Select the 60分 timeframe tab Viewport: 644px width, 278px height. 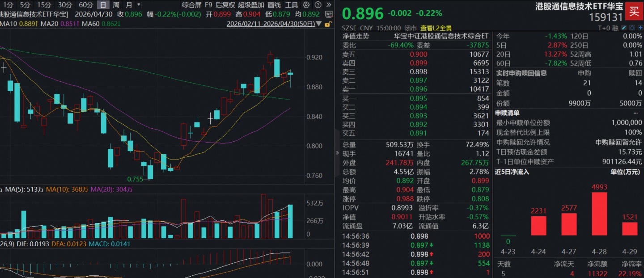point(85,5)
